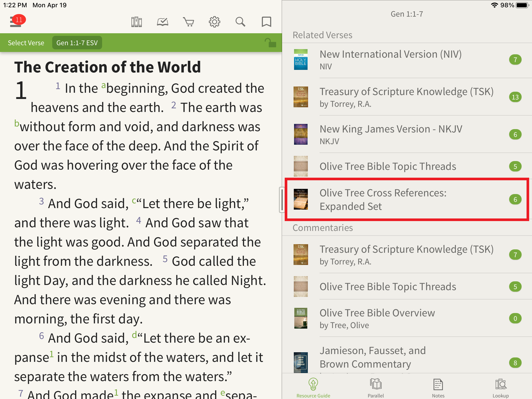Tap cross-reference marker c before Let there be light
The height and width of the screenshot is (399, 532).
click(134, 201)
